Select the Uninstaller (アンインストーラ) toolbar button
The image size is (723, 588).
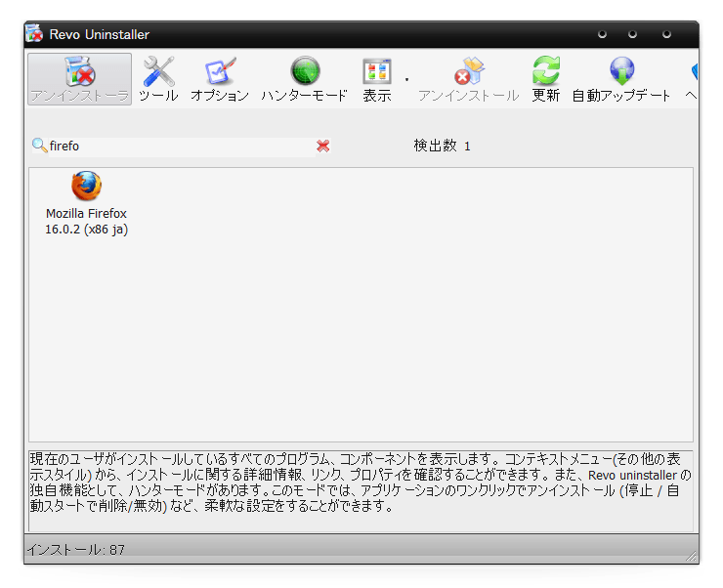tap(79, 79)
